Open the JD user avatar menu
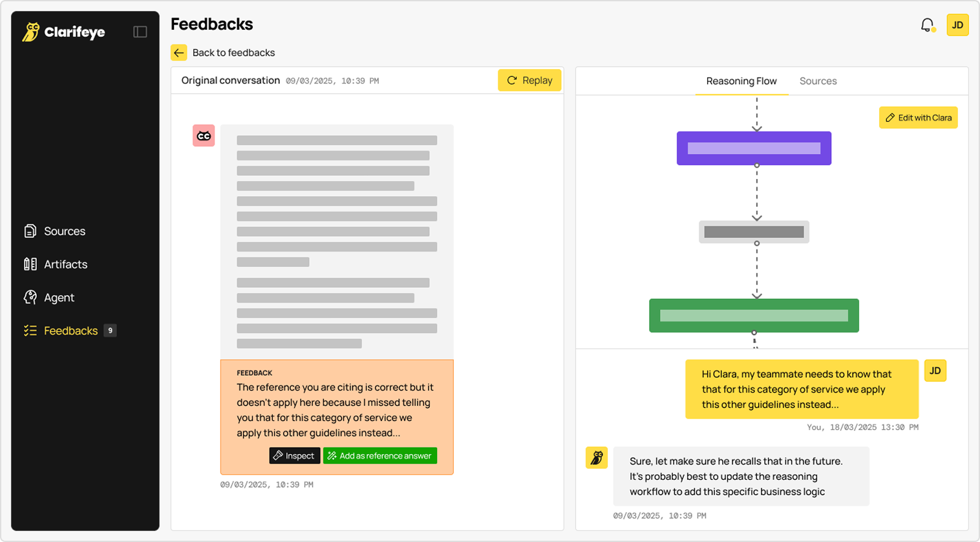 point(957,25)
